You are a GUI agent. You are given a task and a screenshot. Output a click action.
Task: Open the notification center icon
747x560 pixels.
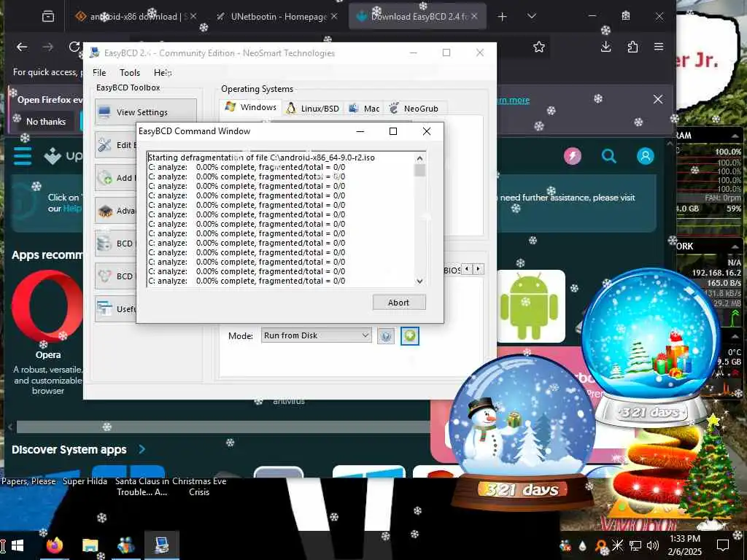(x=723, y=545)
